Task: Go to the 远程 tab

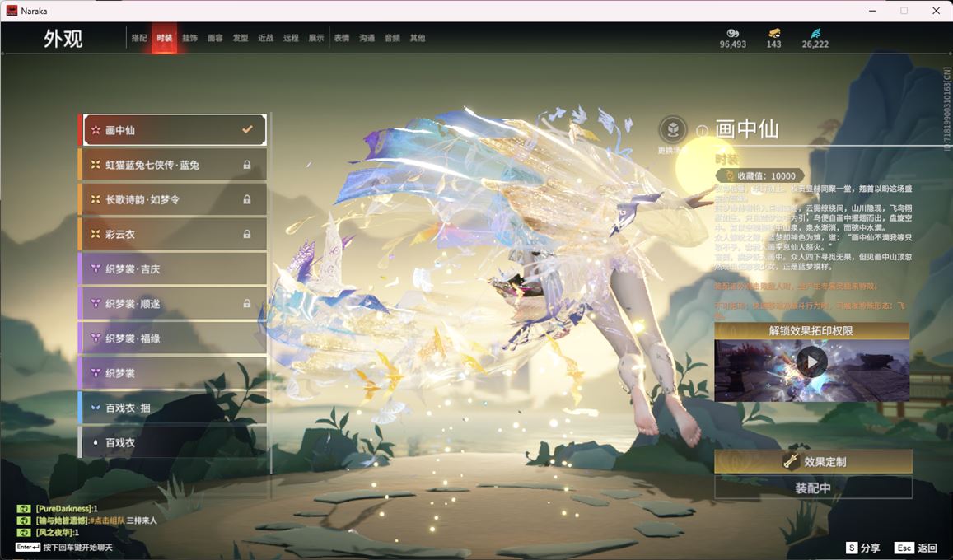Action: pos(291,38)
